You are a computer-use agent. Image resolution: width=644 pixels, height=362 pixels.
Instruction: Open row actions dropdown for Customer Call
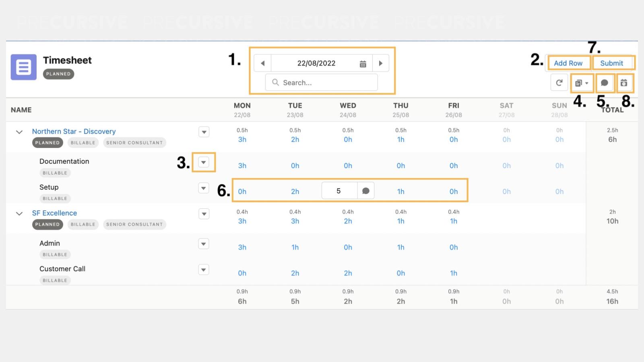point(204,269)
